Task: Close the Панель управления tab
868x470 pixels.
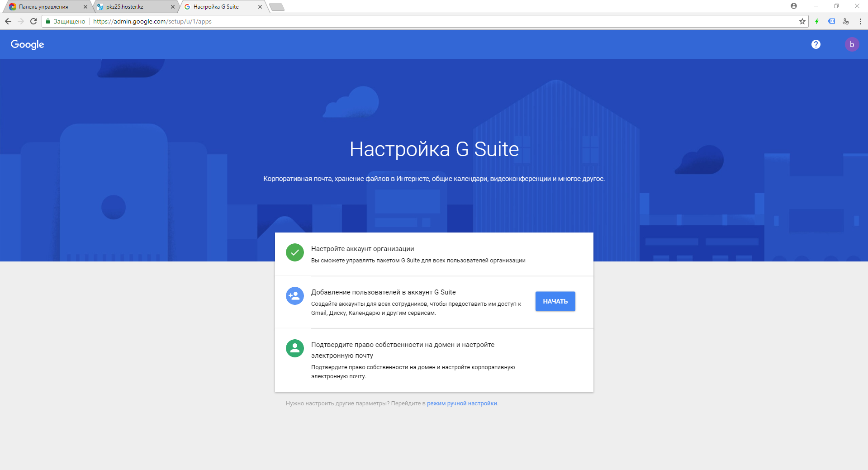Action: [85, 7]
